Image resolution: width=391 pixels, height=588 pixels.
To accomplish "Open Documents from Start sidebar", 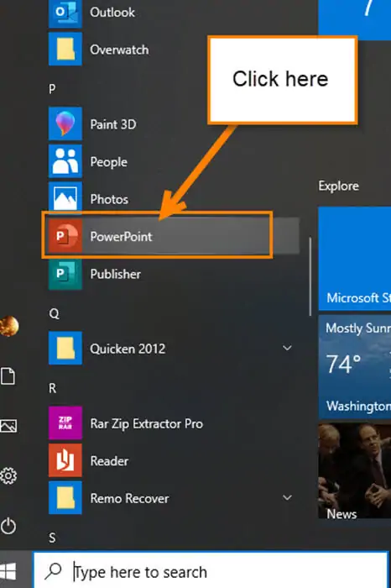I will (x=8, y=376).
